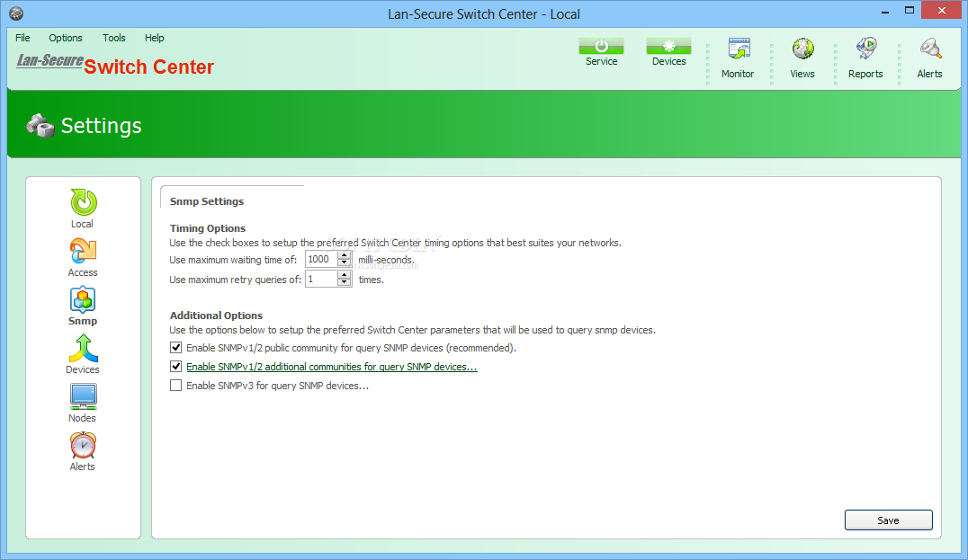Increase maximum waiting time with the up arrow

[x=345, y=255]
